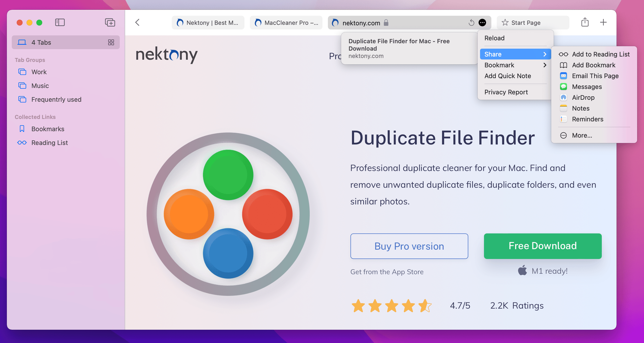Open the Bookmark menu entry
The height and width of the screenshot is (343, 644).
[x=515, y=65]
